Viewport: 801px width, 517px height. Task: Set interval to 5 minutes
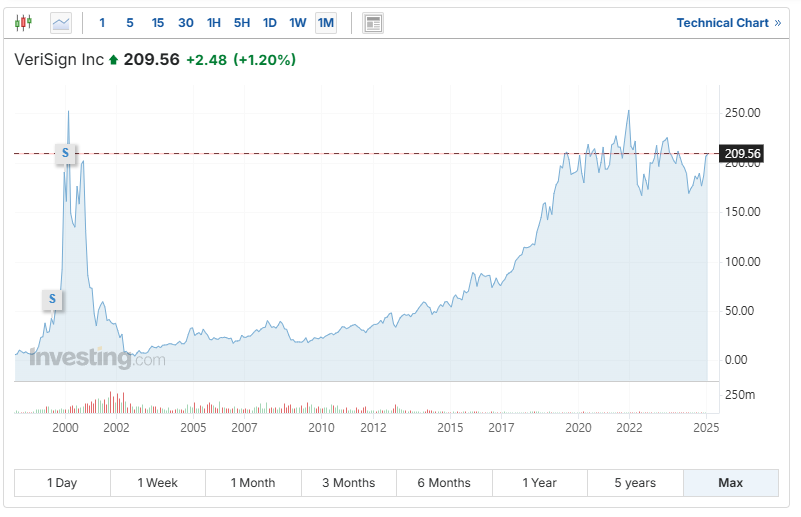tap(130, 23)
